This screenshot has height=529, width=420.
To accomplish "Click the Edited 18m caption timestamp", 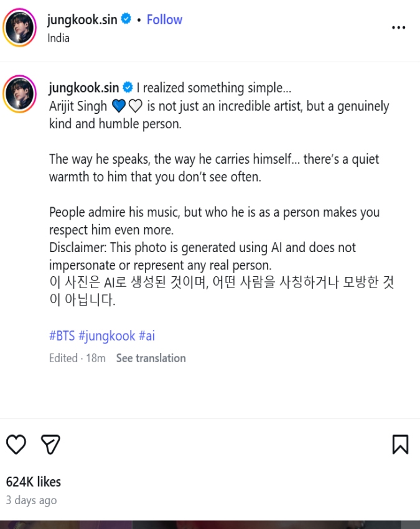I will pos(77,358).
